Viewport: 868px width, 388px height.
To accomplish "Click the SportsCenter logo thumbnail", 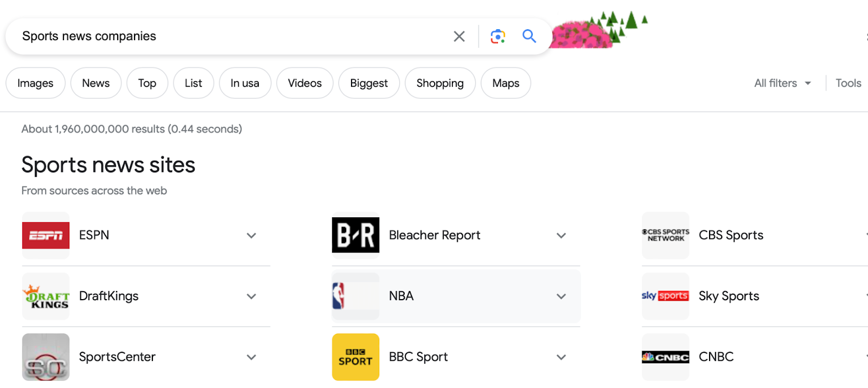I will (46, 357).
